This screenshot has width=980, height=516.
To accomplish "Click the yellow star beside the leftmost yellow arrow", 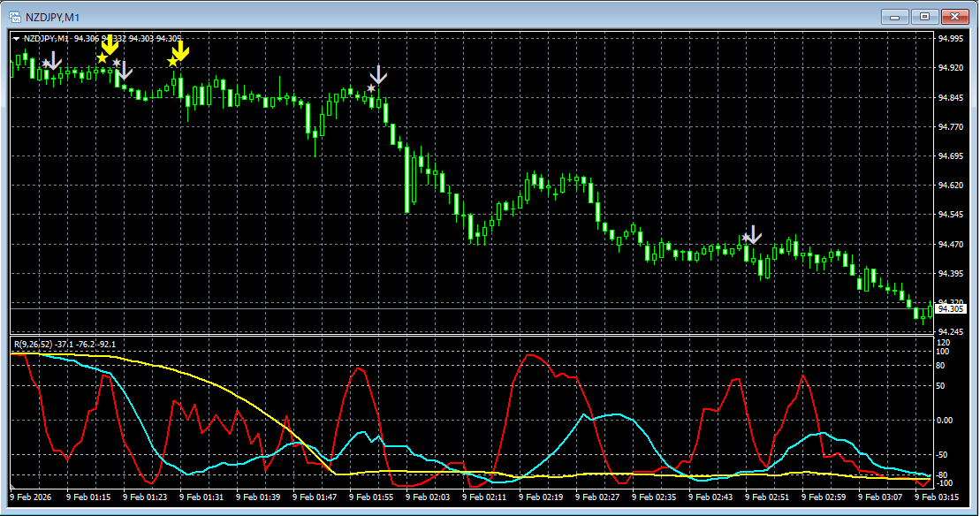I will [102, 58].
